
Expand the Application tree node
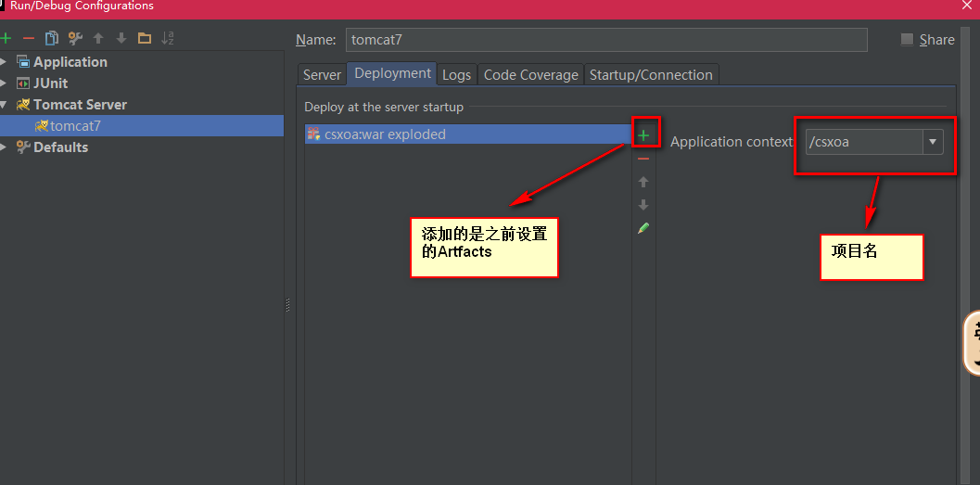[5, 62]
